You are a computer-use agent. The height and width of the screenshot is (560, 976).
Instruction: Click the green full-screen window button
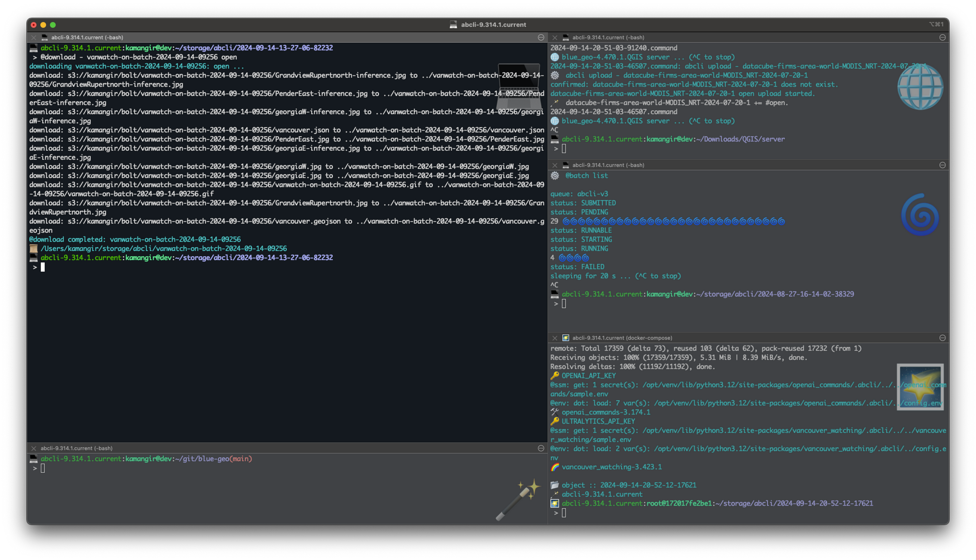(53, 25)
